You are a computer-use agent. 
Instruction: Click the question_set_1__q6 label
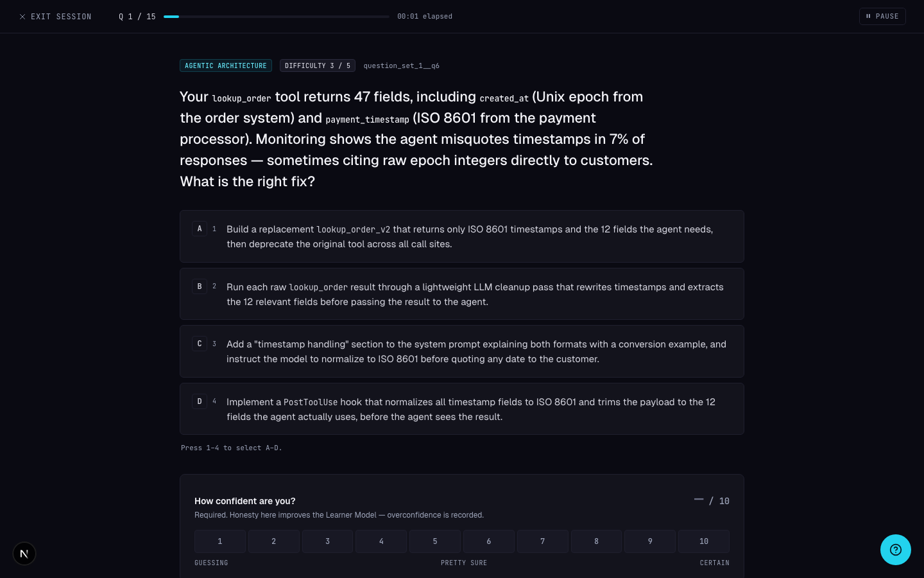[402, 66]
